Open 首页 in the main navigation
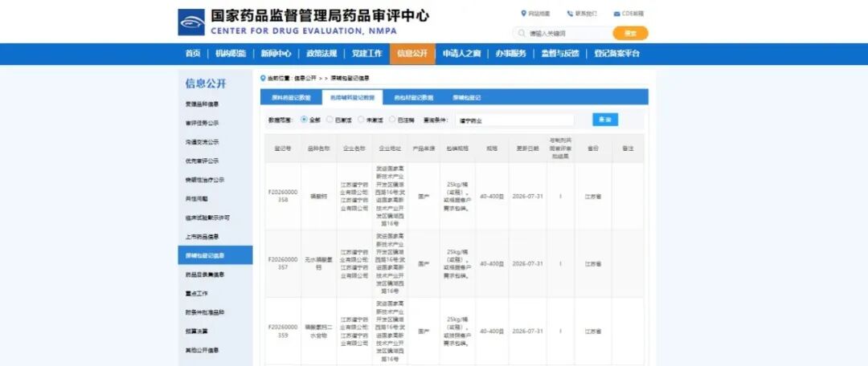The height and width of the screenshot is (366, 868). pyautogui.click(x=192, y=54)
